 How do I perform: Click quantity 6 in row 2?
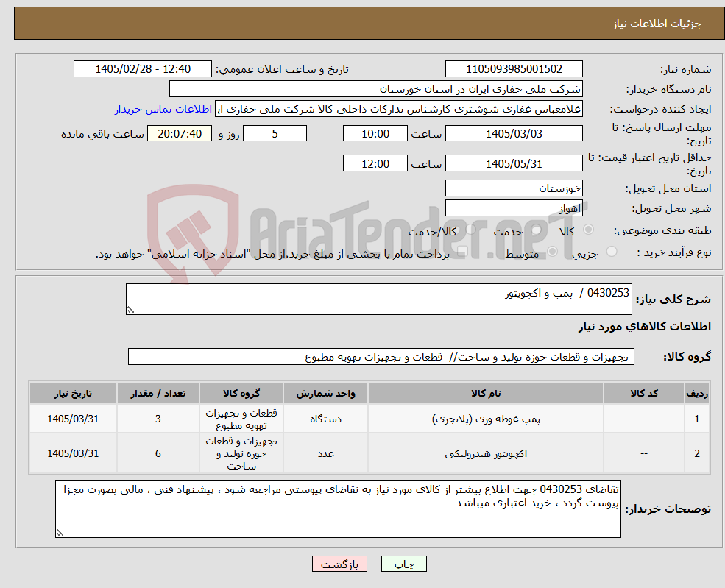pos(158,453)
